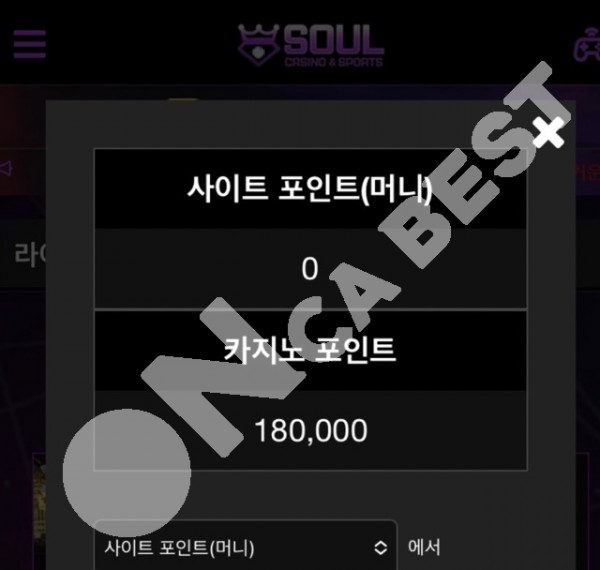Click the 에서 label next to the dropdown
The height and width of the screenshot is (570, 600).
tap(424, 547)
